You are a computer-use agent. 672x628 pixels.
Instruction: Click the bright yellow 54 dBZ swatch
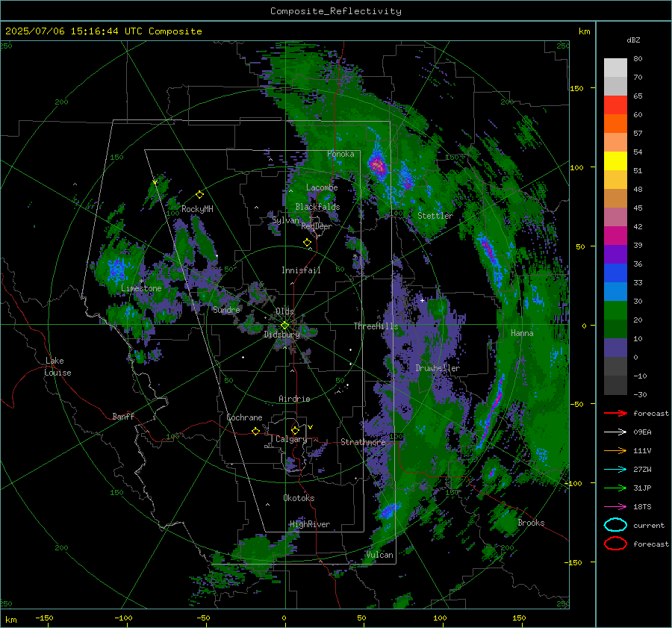point(615,161)
